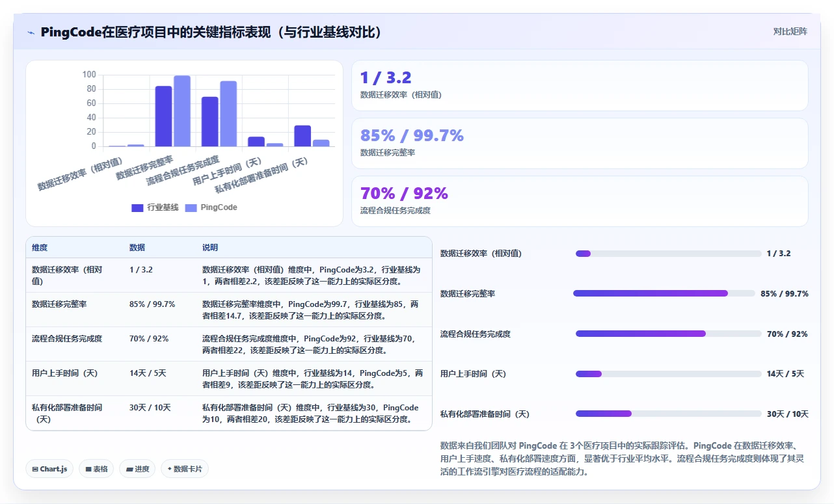Click the 30天 / 10天 value beside progress bar

pyautogui.click(x=787, y=414)
